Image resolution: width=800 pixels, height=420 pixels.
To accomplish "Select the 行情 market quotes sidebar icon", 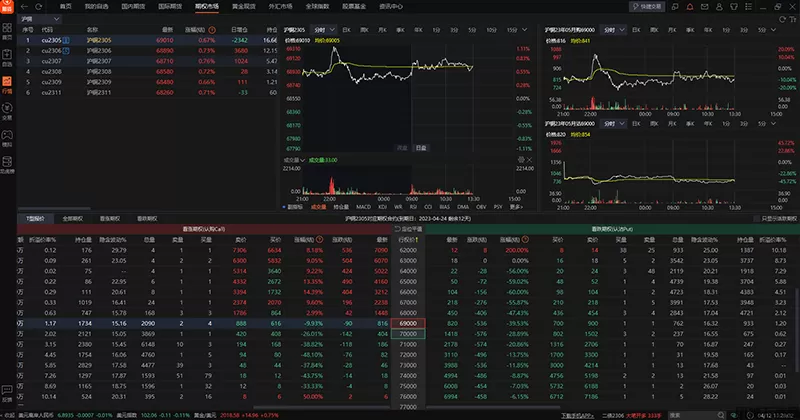I will [7, 83].
